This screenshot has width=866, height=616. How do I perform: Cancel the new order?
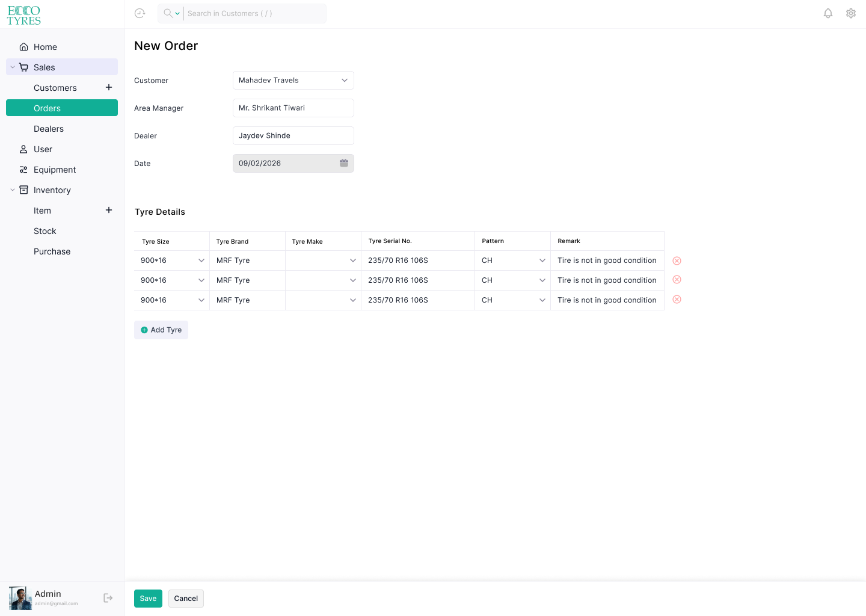(x=186, y=599)
